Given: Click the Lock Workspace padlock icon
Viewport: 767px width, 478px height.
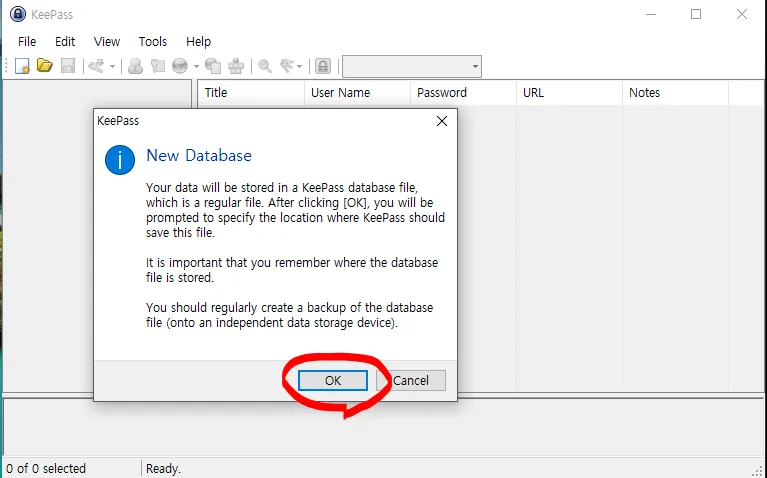Looking at the screenshot, I should (x=323, y=66).
